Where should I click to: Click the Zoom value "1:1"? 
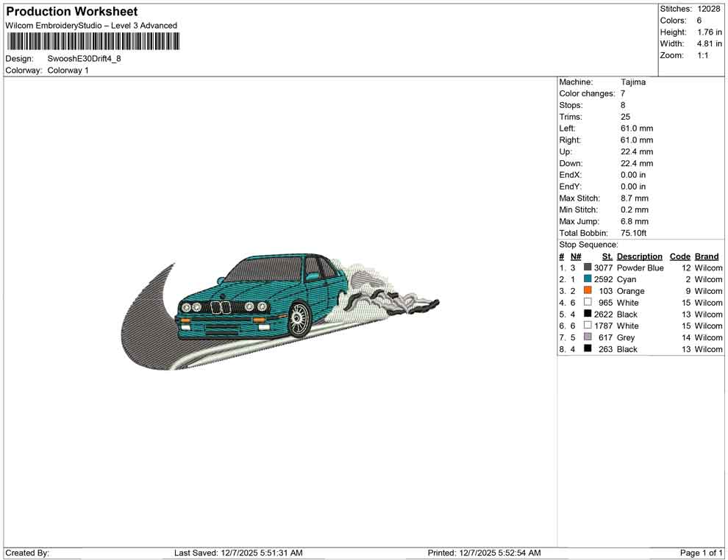[x=703, y=55]
